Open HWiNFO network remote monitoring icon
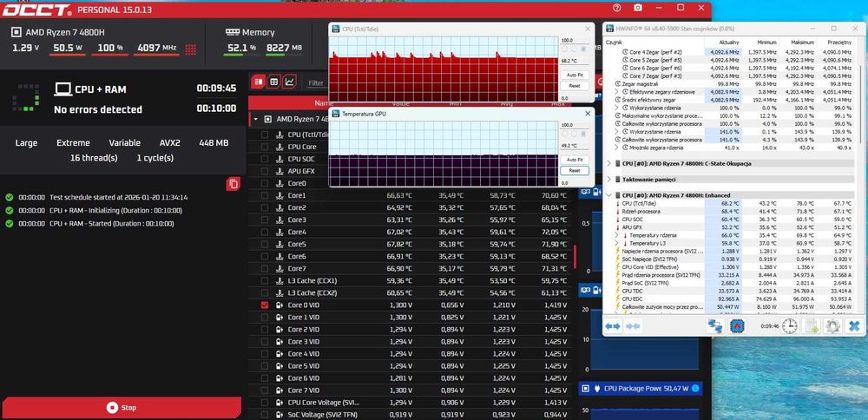868x420 pixels. click(x=714, y=326)
